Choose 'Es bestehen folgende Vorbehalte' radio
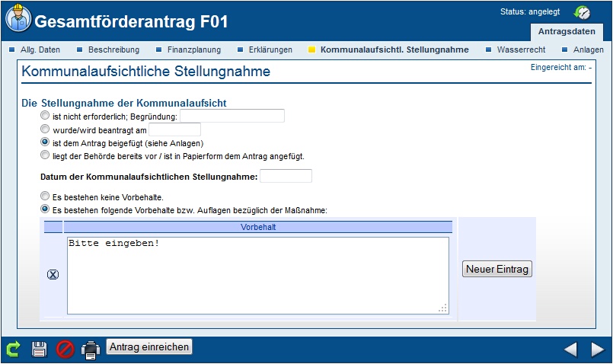Image resolution: width=613 pixels, height=364 pixels. 45,209
